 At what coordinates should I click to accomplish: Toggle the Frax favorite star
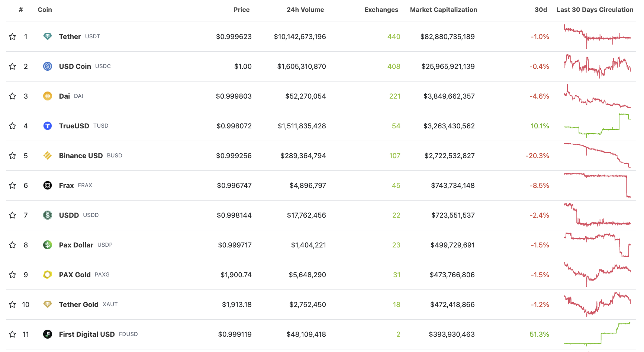[x=13, y=185]
